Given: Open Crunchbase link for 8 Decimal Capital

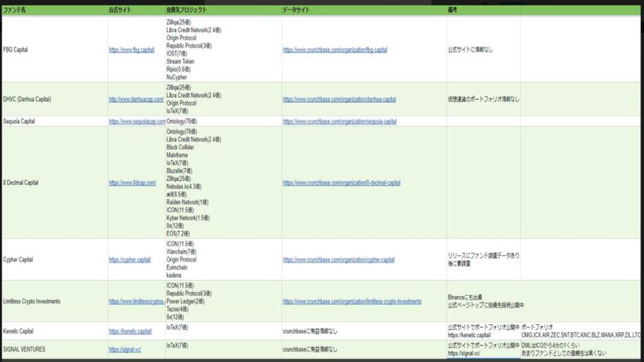Looking at the screenshot, I should pos(342,183).
